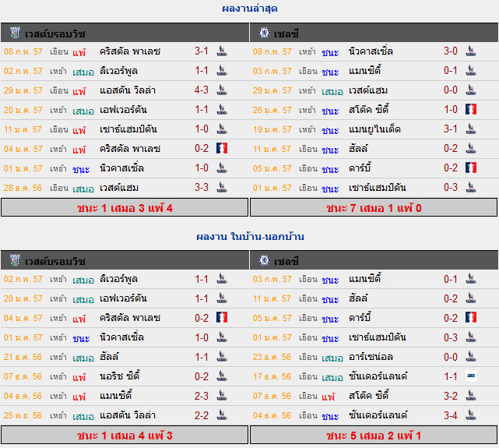Image resolution: width=499 pixels, height=448 pixels.
Task: Click the date 28 ธ.ค. 56
Action: click(x=23, y=188)
